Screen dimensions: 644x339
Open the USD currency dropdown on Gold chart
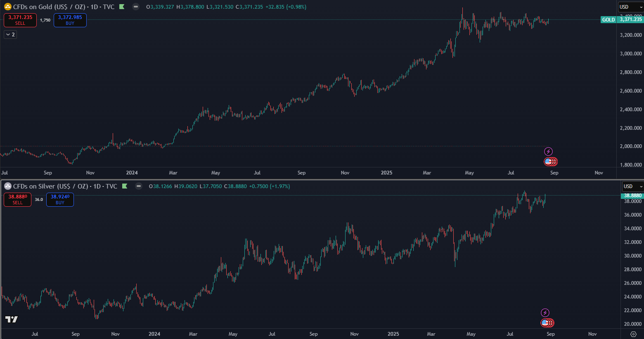[631, 7]
